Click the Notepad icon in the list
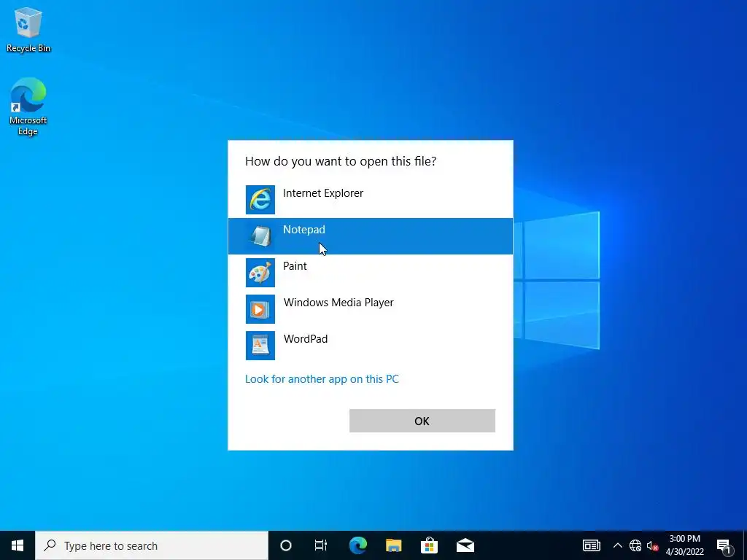This screenshot has height=560, width=747. click(260, 236)
